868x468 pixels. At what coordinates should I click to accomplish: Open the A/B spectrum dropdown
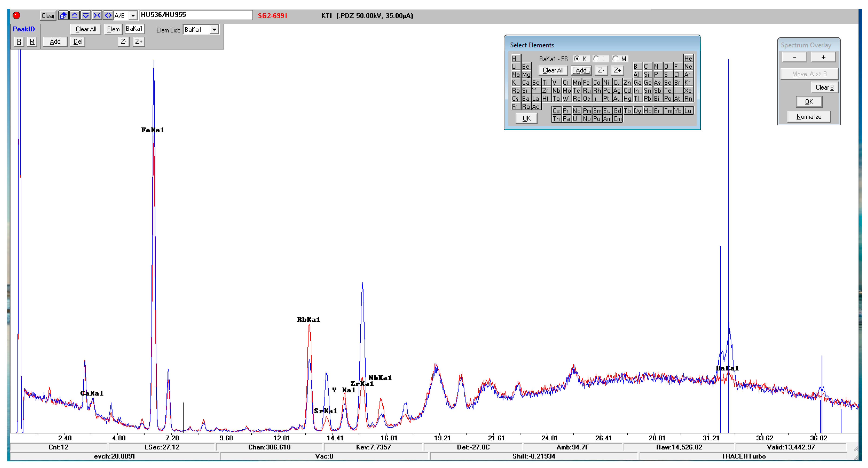(133, 16)
